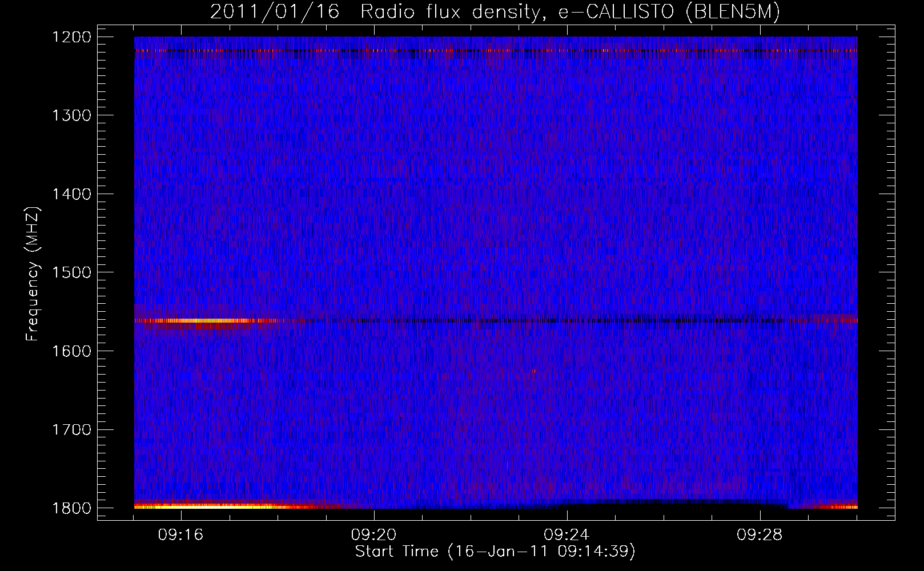This screenshot has height=571, width=924.
Task: Click the 1300 frequency axis label
Action: tap(71, 115)
